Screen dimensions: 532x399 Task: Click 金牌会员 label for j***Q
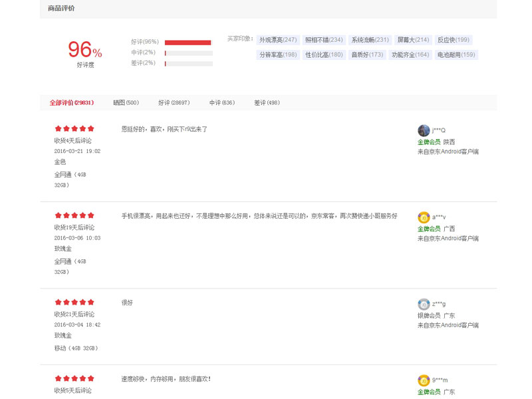(x=429, y=142)
